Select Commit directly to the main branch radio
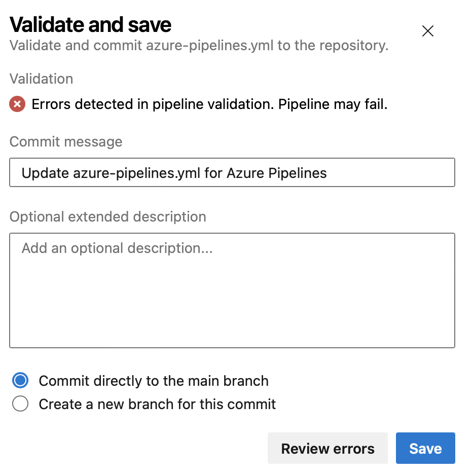Image resolution: width=473 pixels, height=476 pixels. click(x=20, y=380)
